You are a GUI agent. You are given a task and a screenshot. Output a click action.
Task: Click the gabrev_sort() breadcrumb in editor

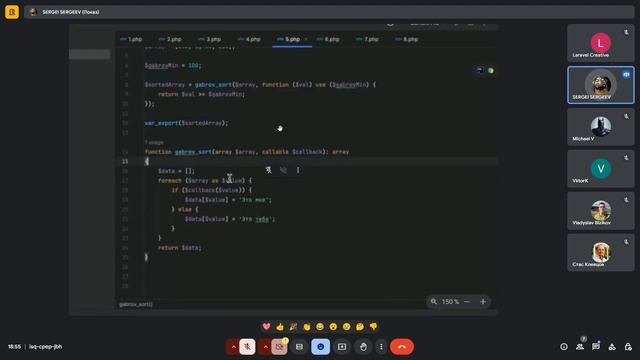pos(136,304)
